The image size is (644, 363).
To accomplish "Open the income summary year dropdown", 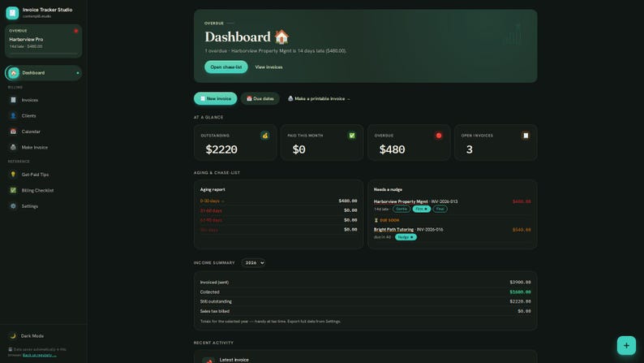I will (x=253, y=262).
